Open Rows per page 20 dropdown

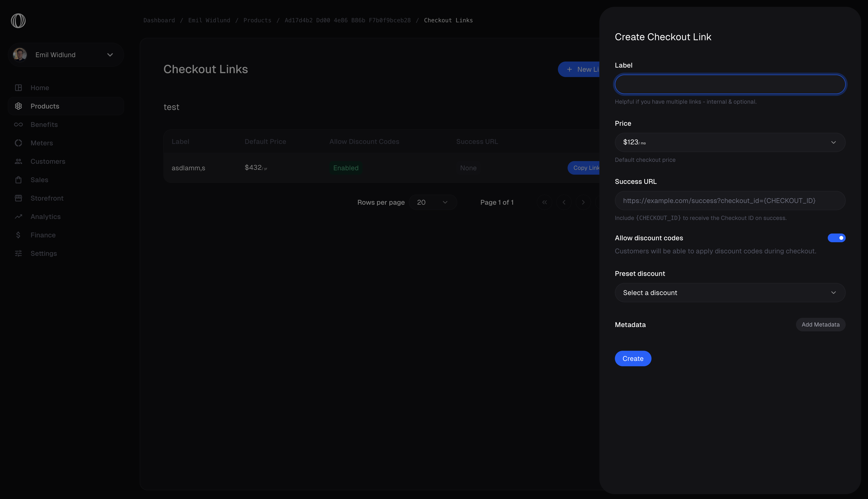pos(433,202)
